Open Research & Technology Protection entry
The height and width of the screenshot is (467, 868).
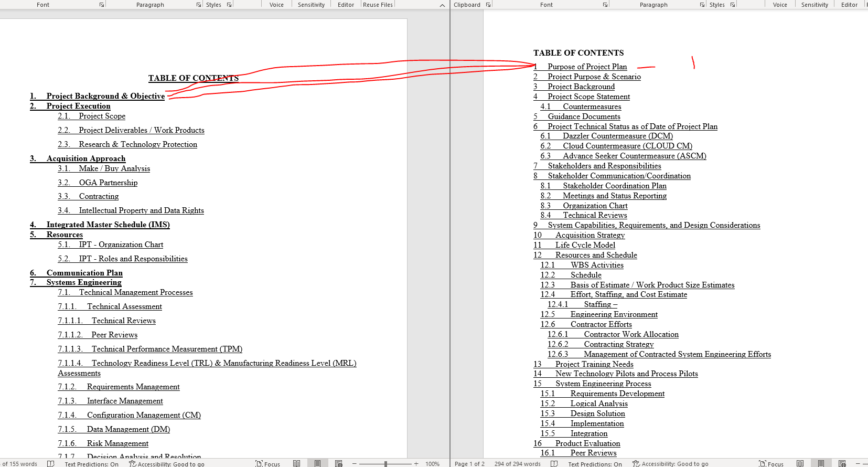tap(127, 144)
